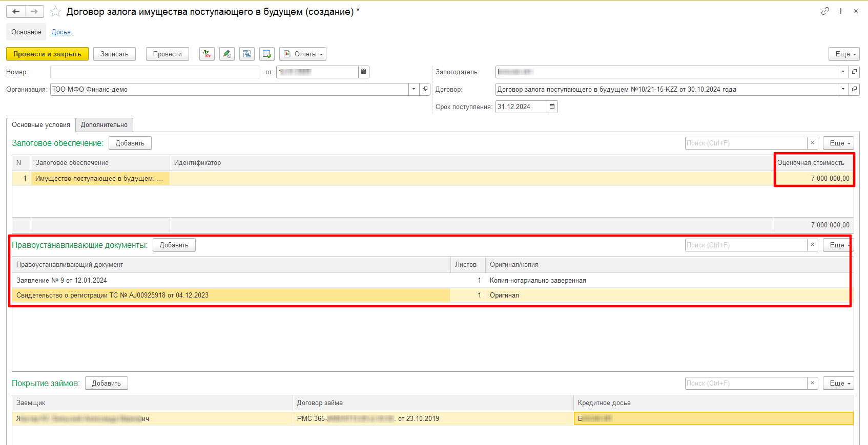The image size is (868, 445).
Task: Open Еще menu of Покрытие займов
Action: [838, 383]
